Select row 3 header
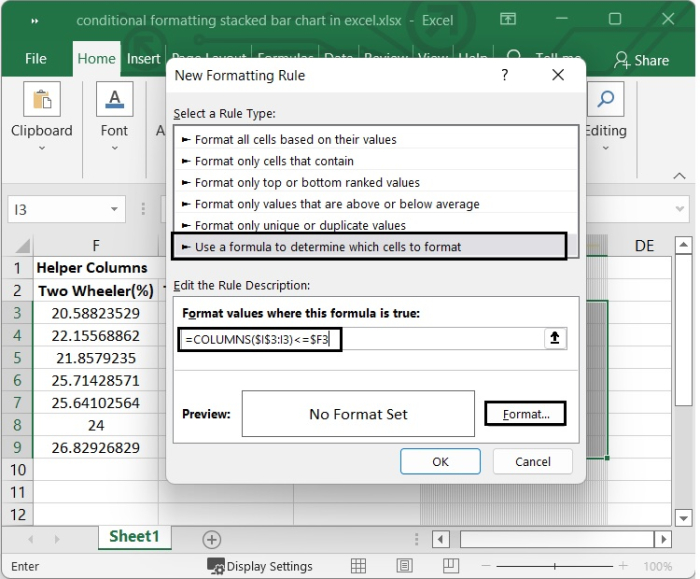Image resolution: width=700 pixels, height=579 pixels. [17, 312]
